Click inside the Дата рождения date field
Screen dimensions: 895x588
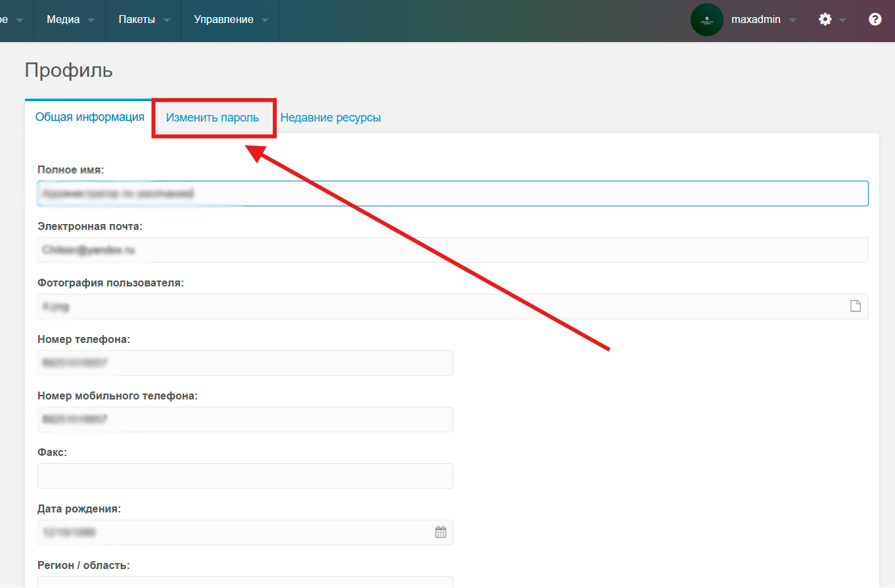pos(233,532)
